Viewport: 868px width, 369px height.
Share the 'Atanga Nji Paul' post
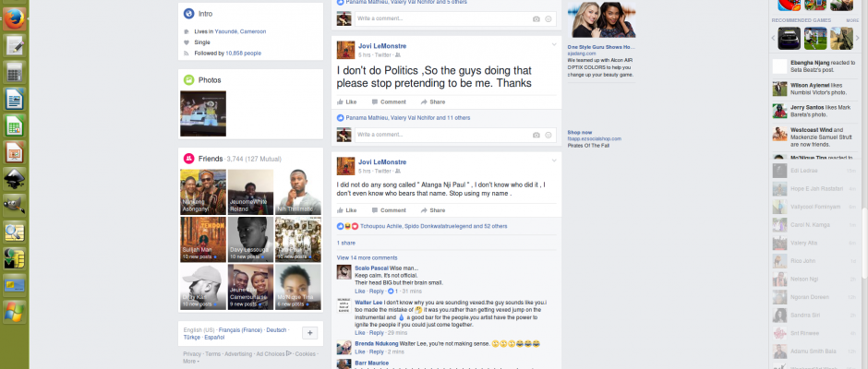pos(432,209)
